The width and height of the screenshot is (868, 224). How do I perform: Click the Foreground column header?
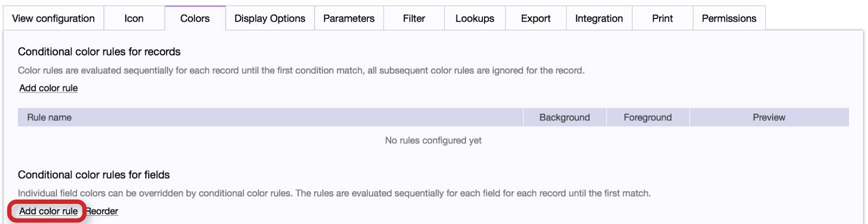tap(647, 117)
